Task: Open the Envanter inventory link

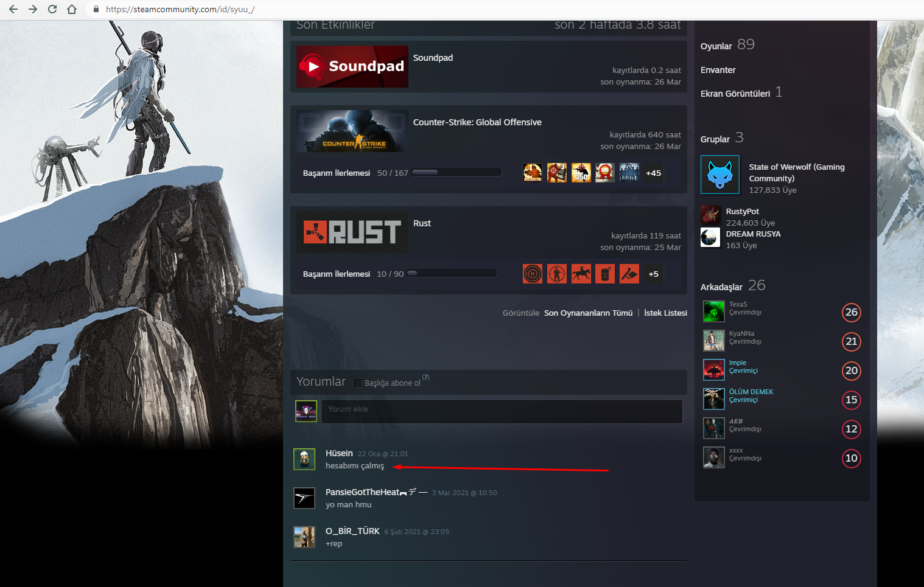Action: (718, 70)
